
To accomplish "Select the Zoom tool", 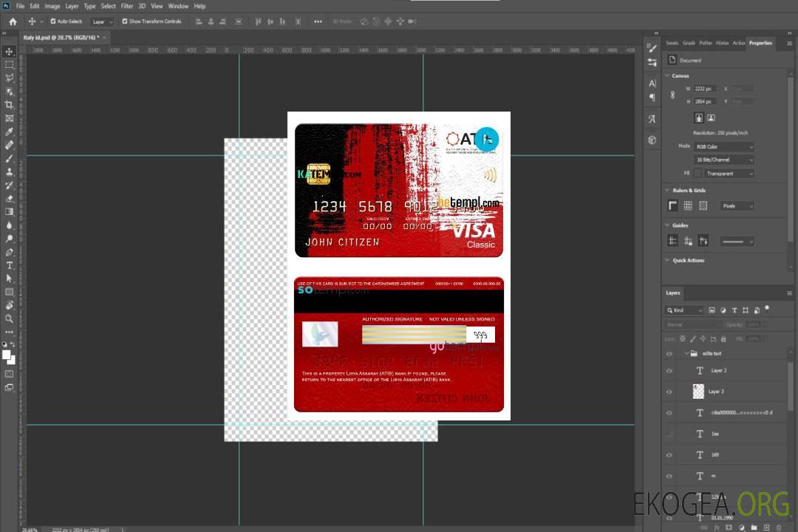I will (9, 318).
